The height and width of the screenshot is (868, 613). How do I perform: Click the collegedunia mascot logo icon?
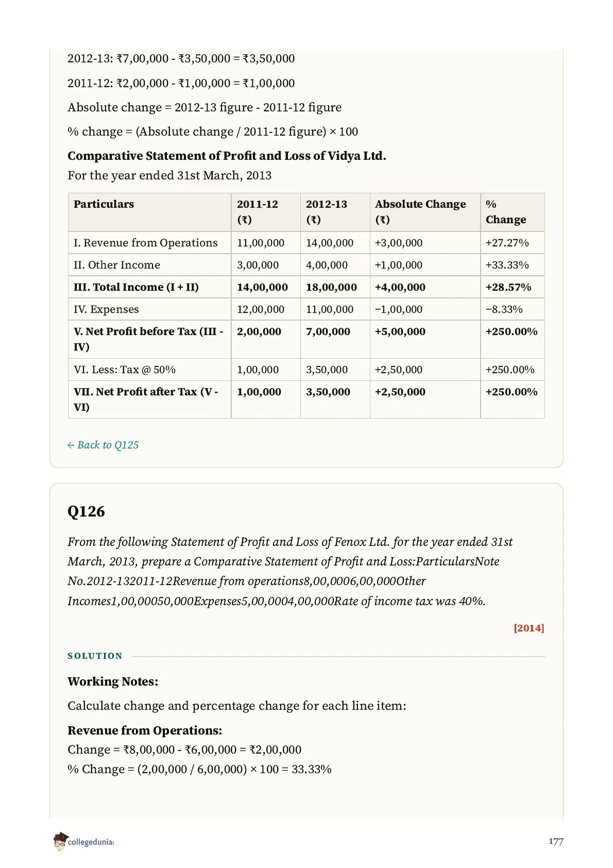(60, 841)
